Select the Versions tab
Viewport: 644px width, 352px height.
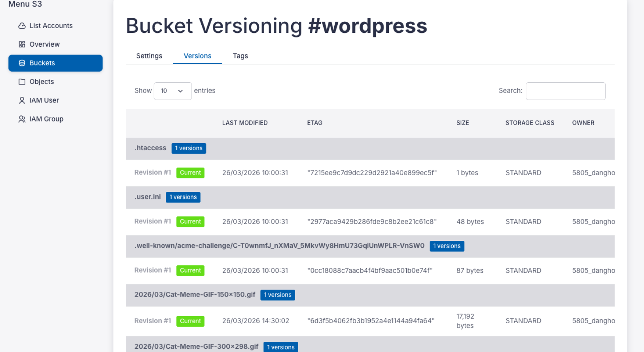(x=197, y=56)
